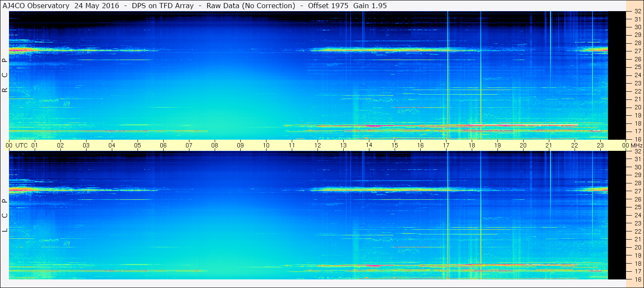
Task: Pick 27 MHz tick in LCP panel
Action: 638,191
